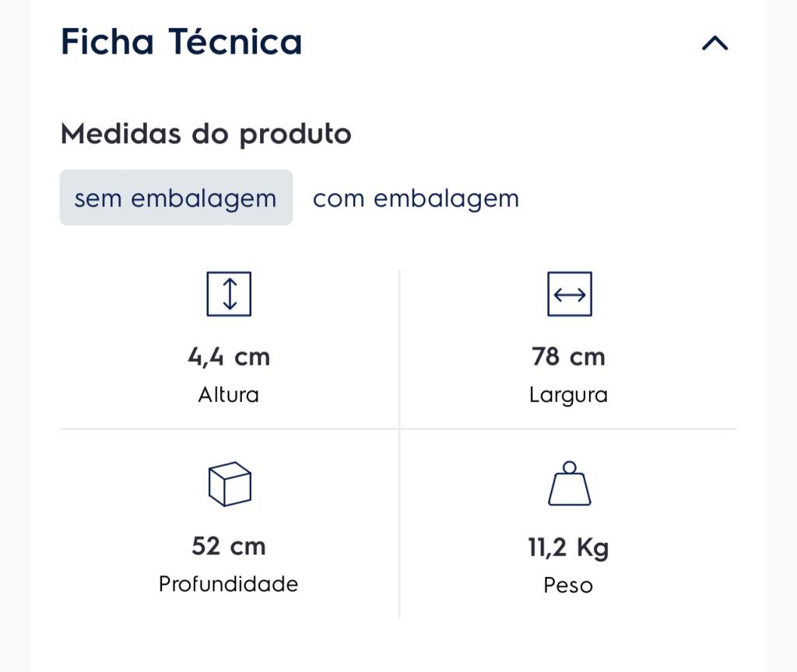
Task: Click the depth cube icon
Action: pyautogui.click(x=230, y=484)
